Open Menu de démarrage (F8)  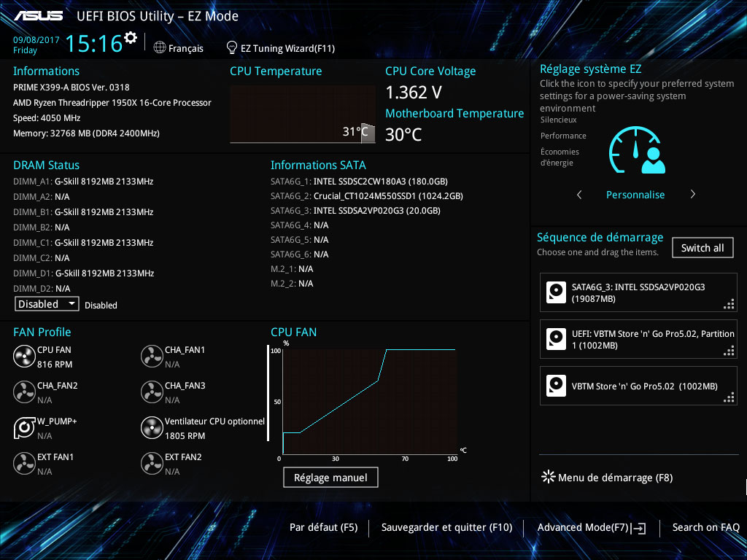click(x=607, y=478)
